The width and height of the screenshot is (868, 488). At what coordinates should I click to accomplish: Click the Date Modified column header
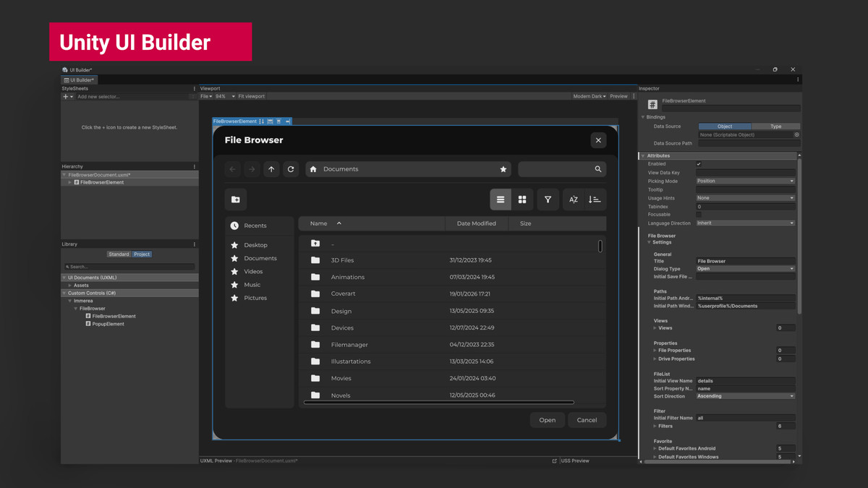pos(477,223)
